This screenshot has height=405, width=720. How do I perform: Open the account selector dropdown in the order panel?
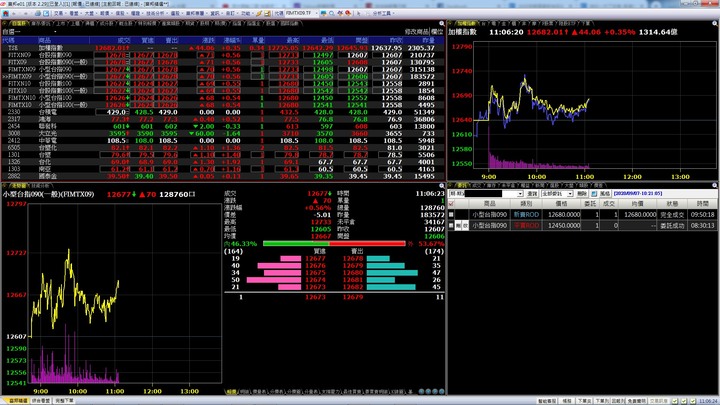pyautogui.click(x=520, y=194)
